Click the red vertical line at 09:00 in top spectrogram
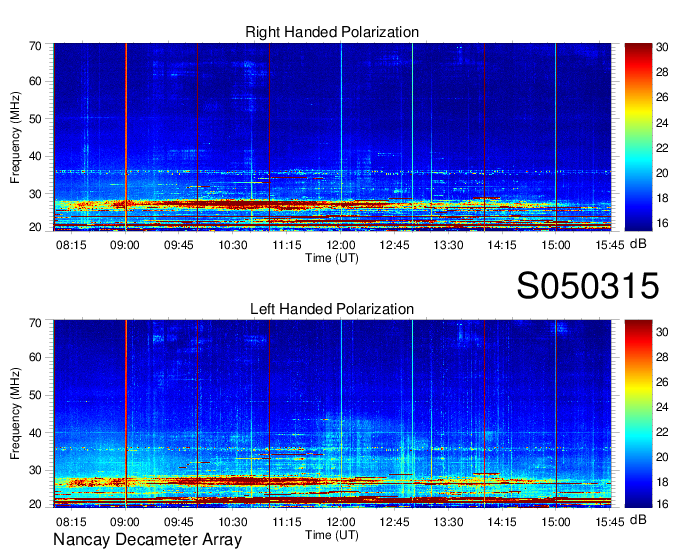 tap(126, 137)
